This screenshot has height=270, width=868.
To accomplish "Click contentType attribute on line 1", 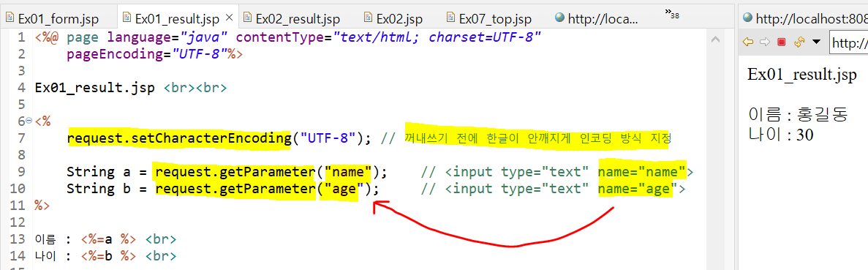I will (388, 38).
